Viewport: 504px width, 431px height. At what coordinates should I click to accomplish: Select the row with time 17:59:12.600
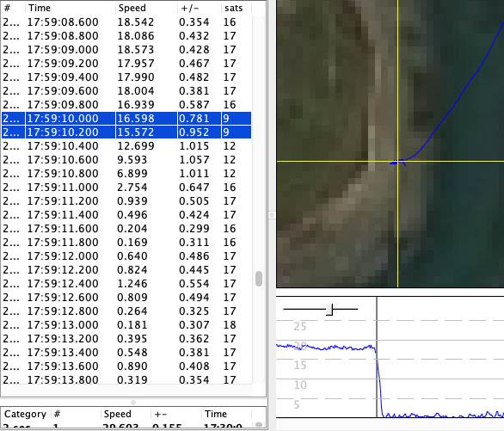point(126,298)
